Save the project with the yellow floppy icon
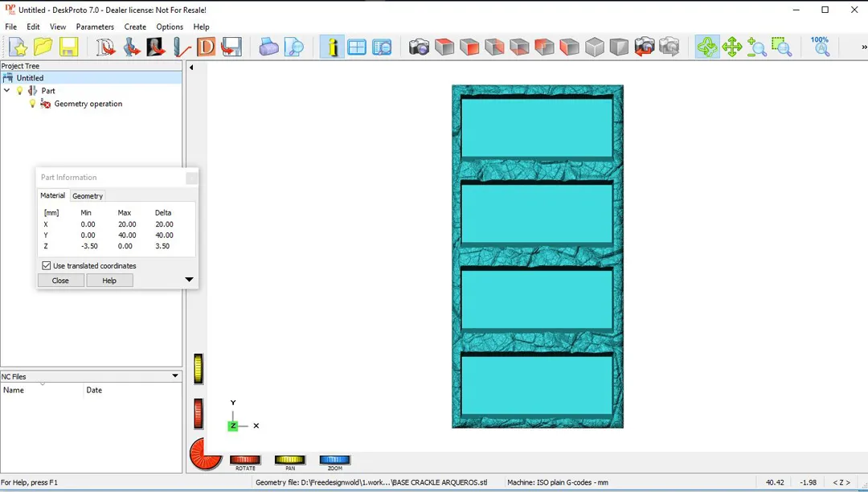Viewport: 868px width, 492px height. (68, 47)
